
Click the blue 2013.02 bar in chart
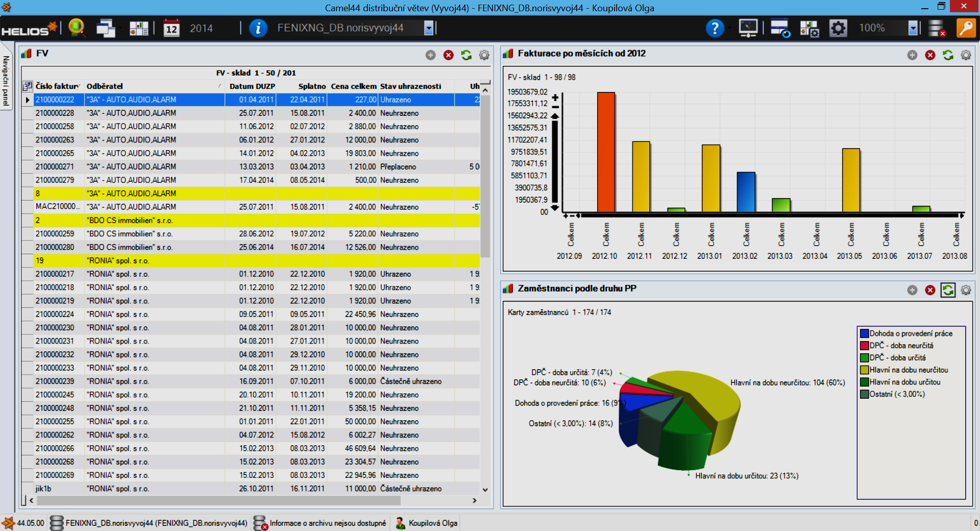click(x=746, y=191)
